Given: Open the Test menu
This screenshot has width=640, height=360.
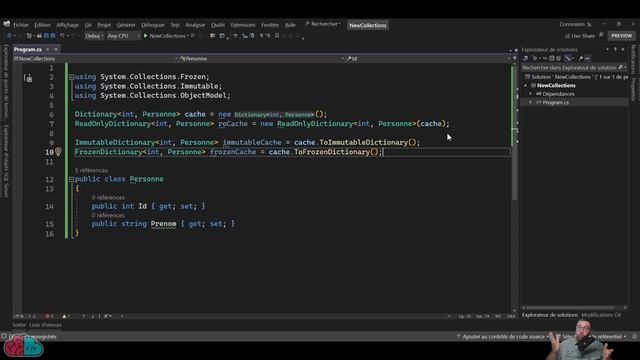Looking at the screenshot, I should click(175, 25).
